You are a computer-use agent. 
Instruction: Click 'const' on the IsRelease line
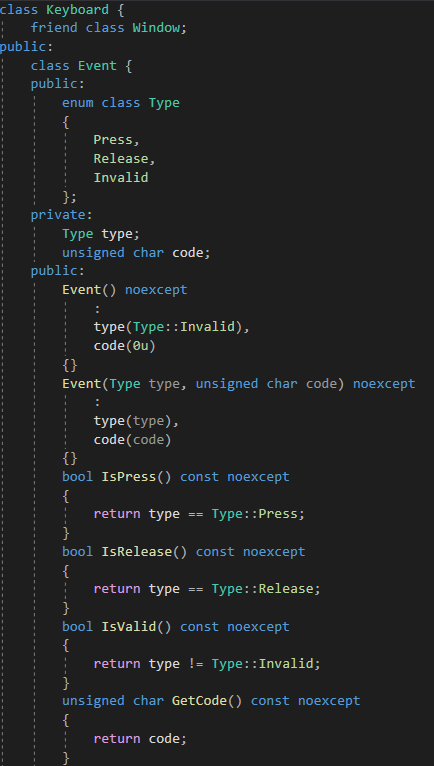pos(215,552)
